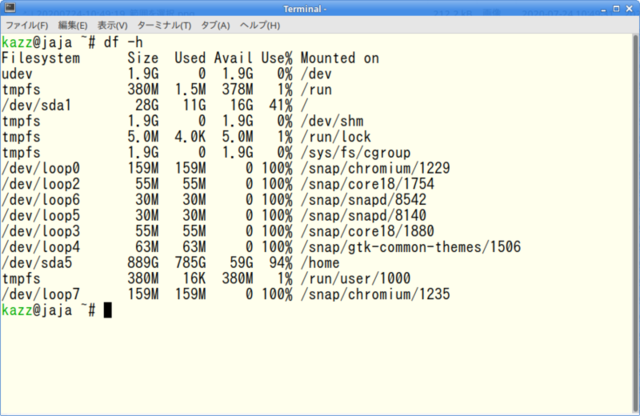The height and width of the screenshot is (416, 640).
Task: Click the '/dev/loop6' filesystem name
Action: (x=41, y=200)
